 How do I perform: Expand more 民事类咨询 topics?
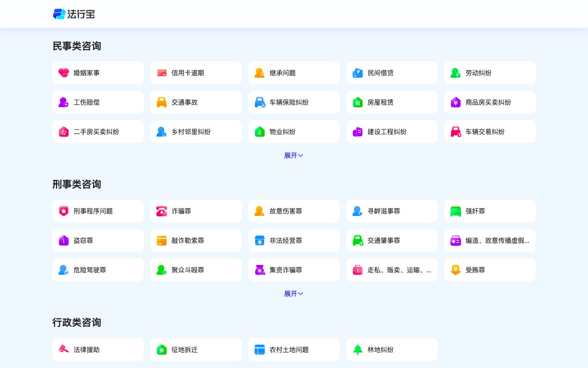click(294, 155)
